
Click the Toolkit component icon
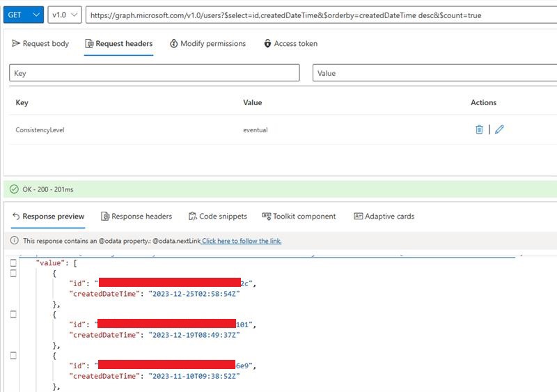click(267, 216)
